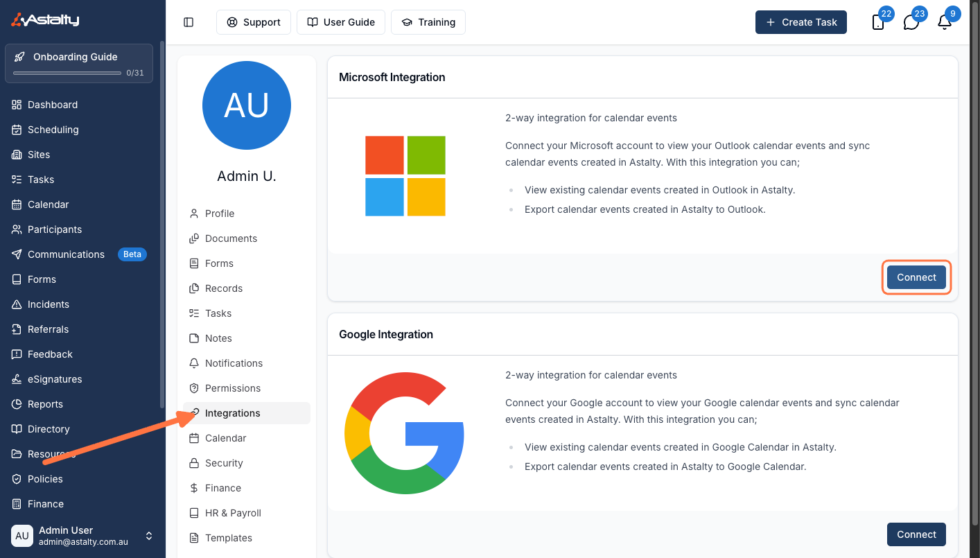Click the AU profile avatar circle
The image size is (980, 558).
[247, 105]
